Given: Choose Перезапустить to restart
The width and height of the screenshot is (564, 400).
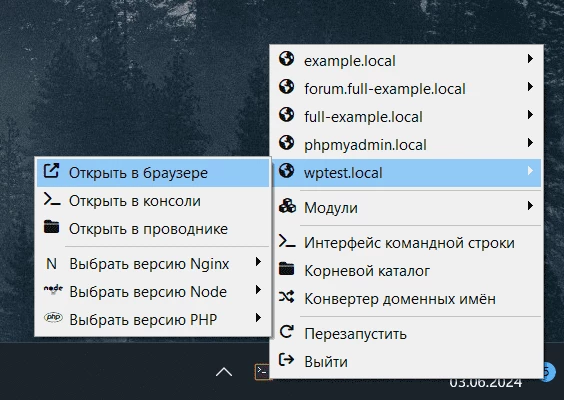Looking at the screenshot, I should pos(406,334).
